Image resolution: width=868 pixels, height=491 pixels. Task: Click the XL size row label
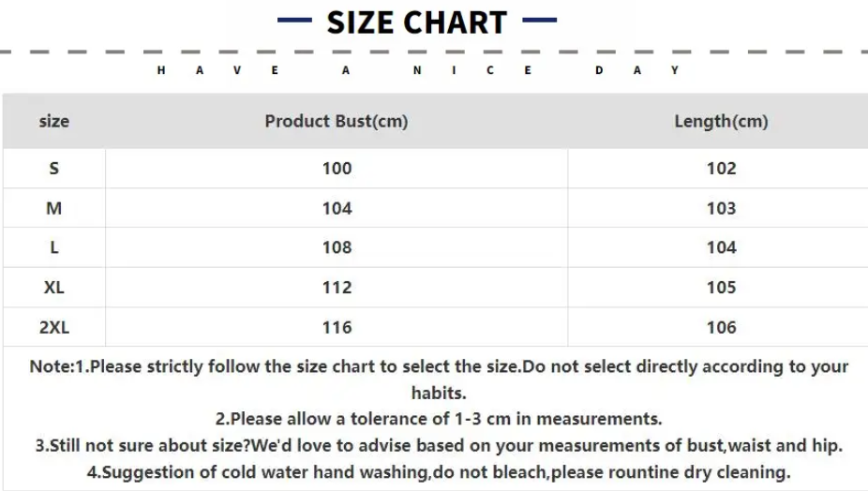[53, 288]
